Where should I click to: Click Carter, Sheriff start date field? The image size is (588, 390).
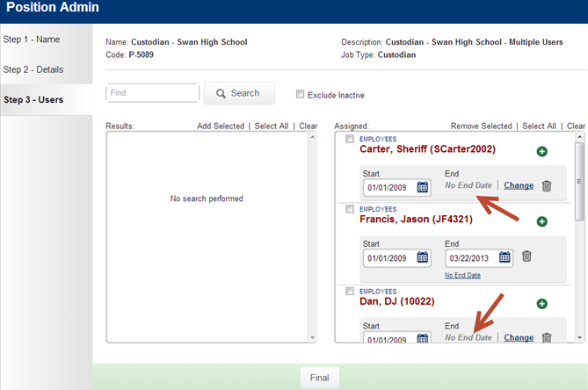click(x=396, y=187)
